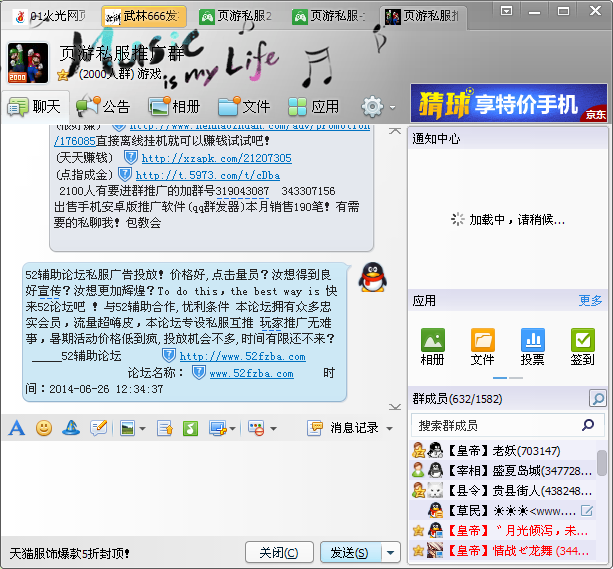Select member 【皇帝】情战ゼ龙舞
Image resolution: width=613 pixels, height=569 pixels.
503,551
